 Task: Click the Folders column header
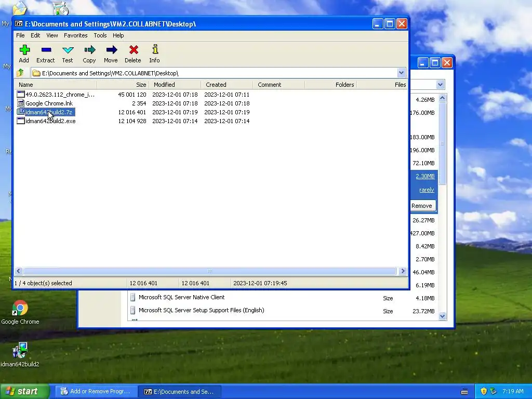[331, 85]
